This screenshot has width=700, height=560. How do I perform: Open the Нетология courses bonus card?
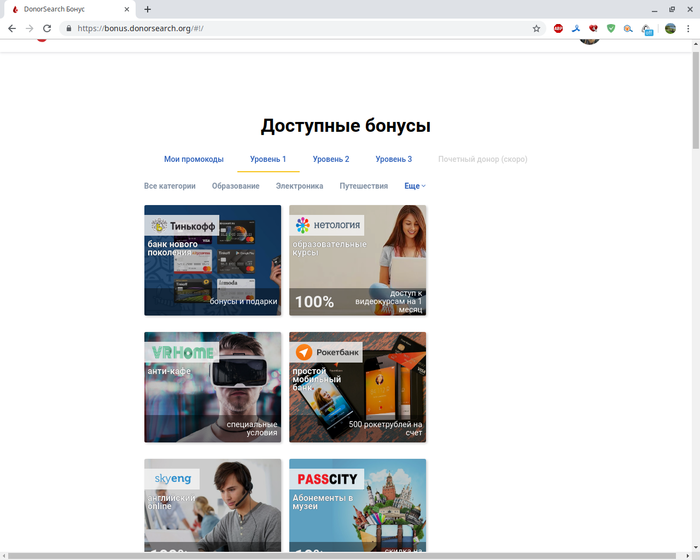coord(358,260)
